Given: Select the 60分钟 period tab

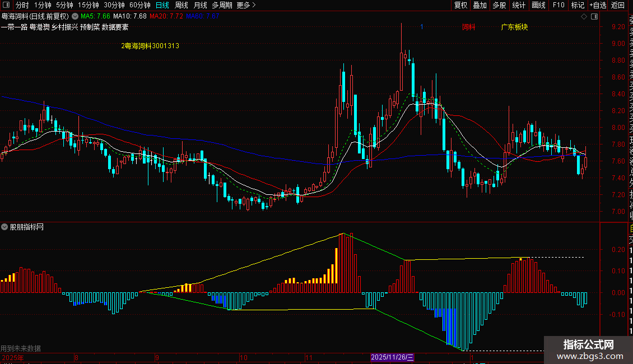Looking at the screenshot, I should pyautogui.click(x=139, y=5).
